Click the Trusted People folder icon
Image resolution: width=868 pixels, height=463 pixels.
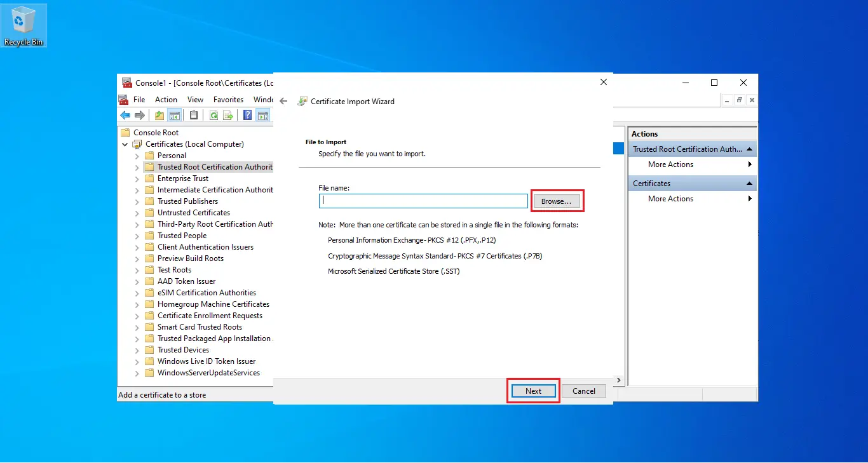pyautogui.click(x=149, y=236)
